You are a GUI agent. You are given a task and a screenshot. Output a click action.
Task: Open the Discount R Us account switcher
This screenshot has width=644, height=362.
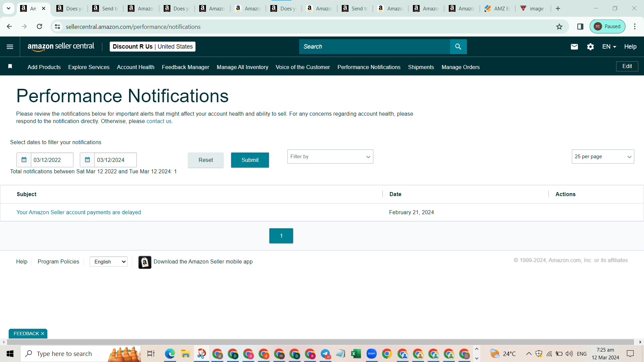153,47
